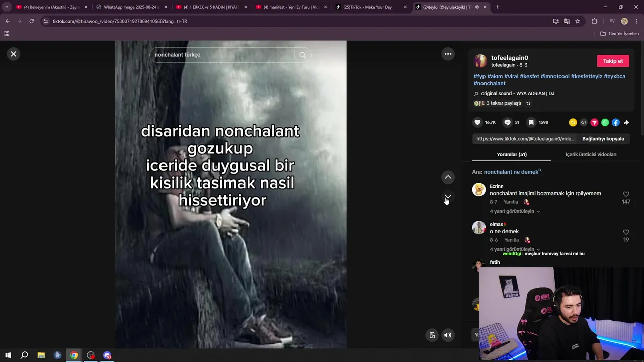This screenshot has height=362, width=644.
Task: Click Bağlantıyı kopyala to copy link
Action: tap(603, 139)
